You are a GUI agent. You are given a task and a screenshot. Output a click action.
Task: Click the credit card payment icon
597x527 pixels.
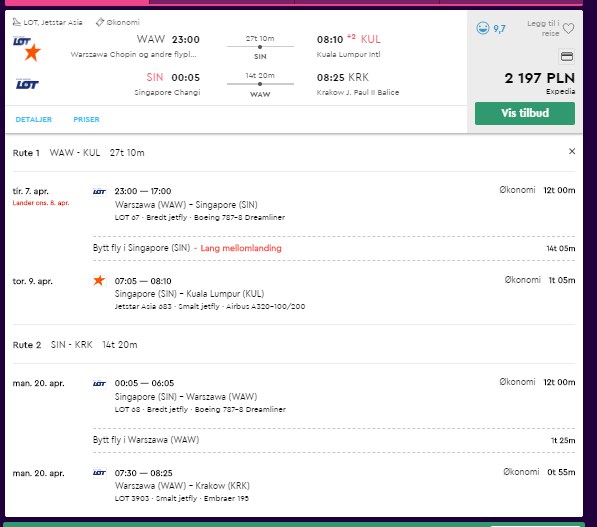coord(567,57)
